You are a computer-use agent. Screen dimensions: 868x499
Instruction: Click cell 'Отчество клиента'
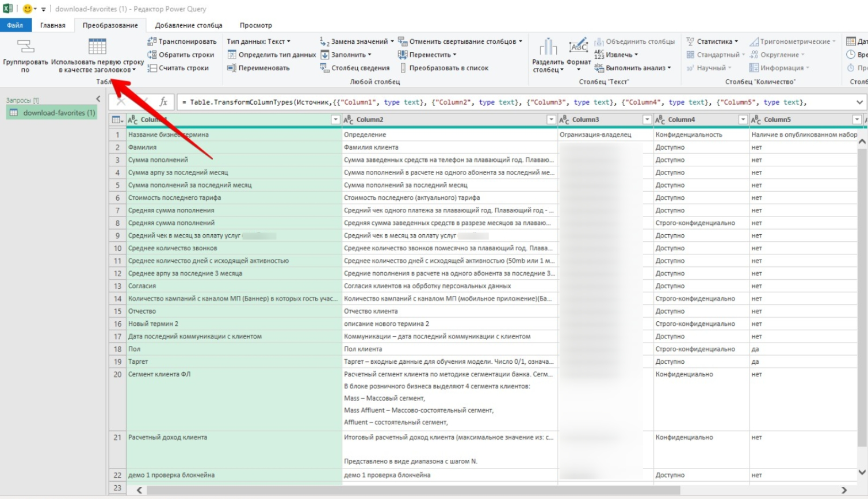tap(449, 311)
